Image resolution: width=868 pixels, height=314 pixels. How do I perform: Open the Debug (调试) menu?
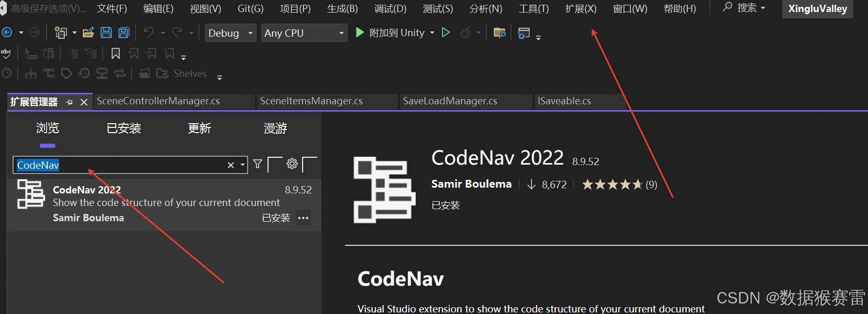pyautogui.click(x=390, y=8)
